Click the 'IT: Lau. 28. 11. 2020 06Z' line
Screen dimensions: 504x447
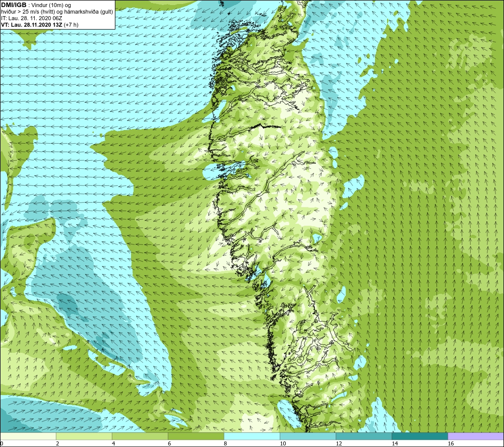31,18
